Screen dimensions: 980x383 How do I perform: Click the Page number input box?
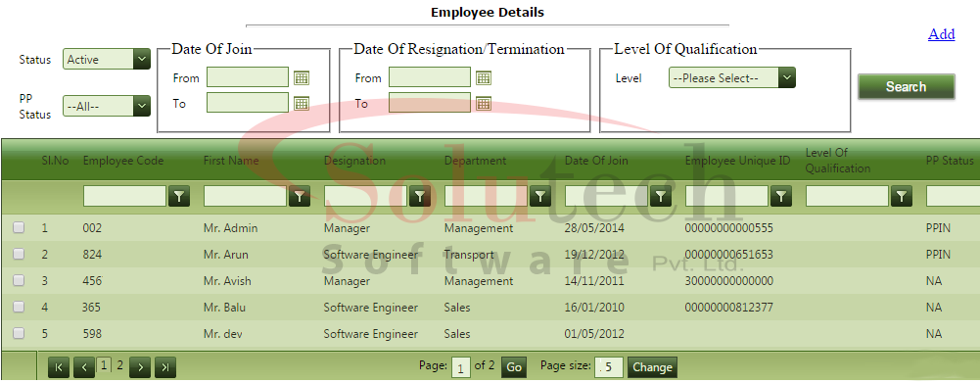(x=461, y=367)
